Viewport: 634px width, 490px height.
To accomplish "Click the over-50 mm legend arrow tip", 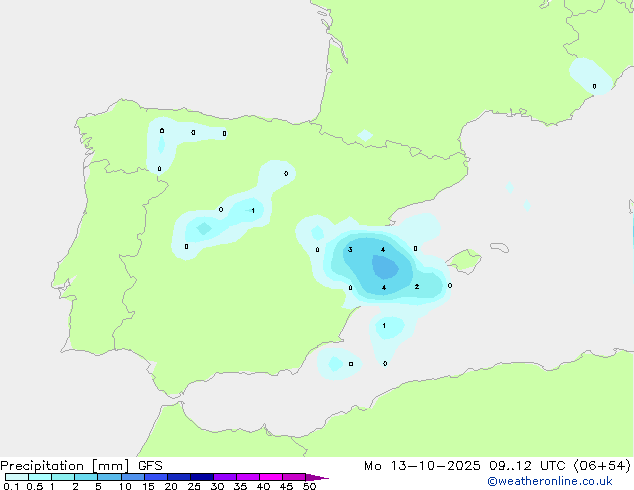I will pyautogui.click(x=317, y=477).
